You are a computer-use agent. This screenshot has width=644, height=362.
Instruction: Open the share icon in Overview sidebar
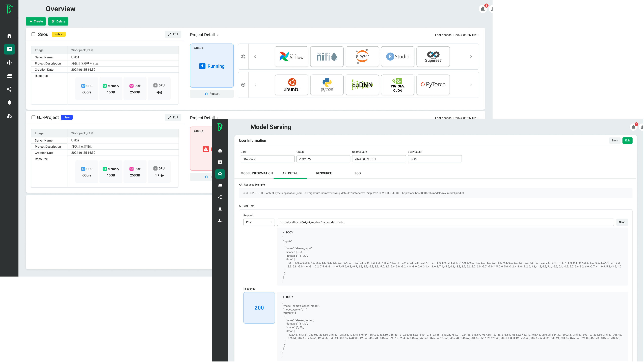(9, 89)
